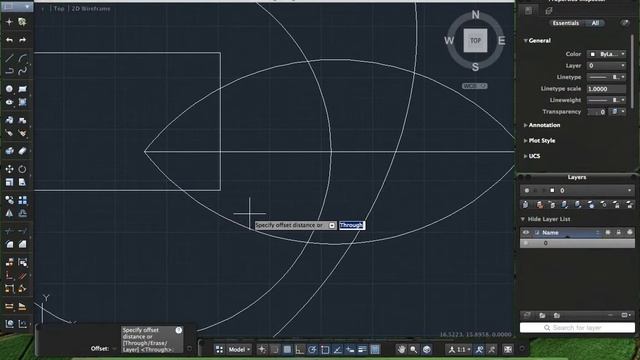Toggle Object Snap in status bar
The width and height of the screenshot is (640, 360).
point(325,349)
